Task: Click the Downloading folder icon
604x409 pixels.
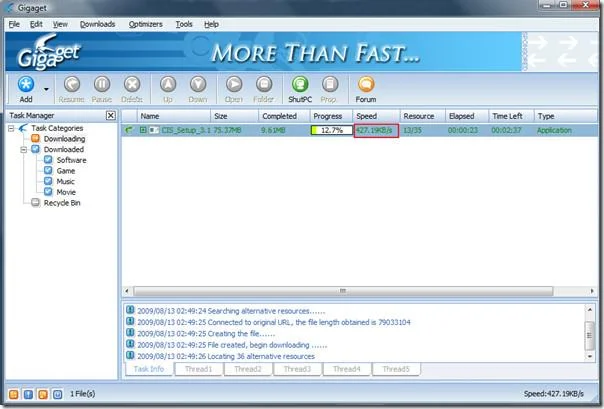Action: pyautogui.click(x=35, y=138)
